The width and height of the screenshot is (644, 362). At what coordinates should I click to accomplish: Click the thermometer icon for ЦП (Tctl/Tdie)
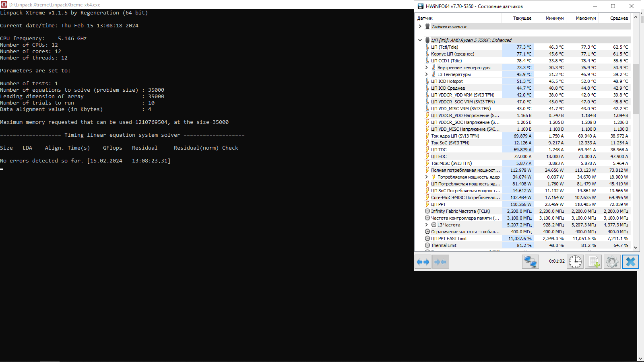[427, 47]
